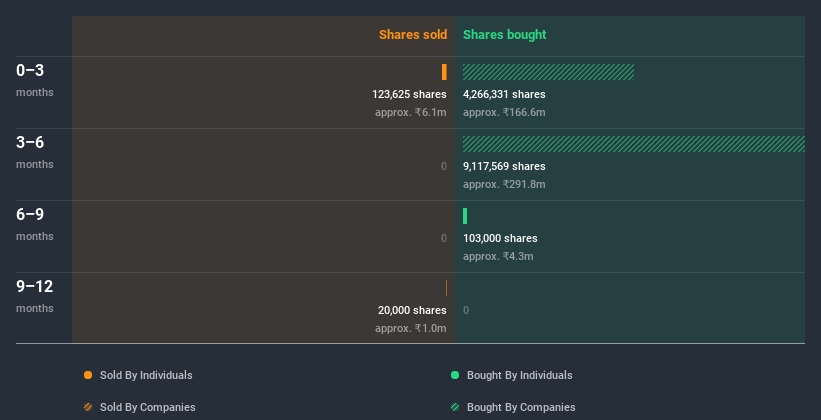Select the Sold By Individuals legend label
The image size is (821, 420).
pyautogui.click(x=146, y=375)
